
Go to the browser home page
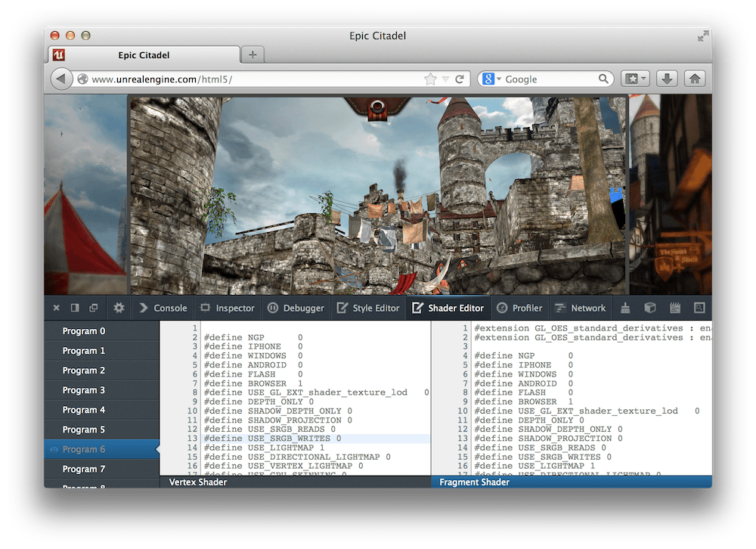pyautogui.click(x=694, y=78)
